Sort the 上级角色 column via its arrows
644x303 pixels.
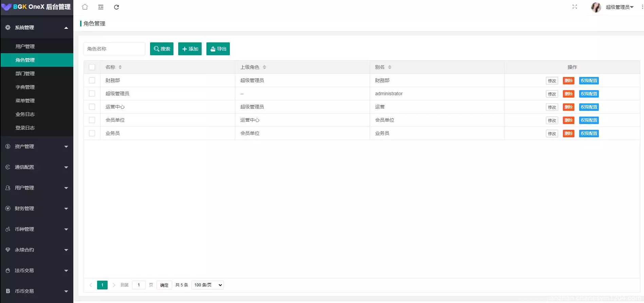point(264,67)
